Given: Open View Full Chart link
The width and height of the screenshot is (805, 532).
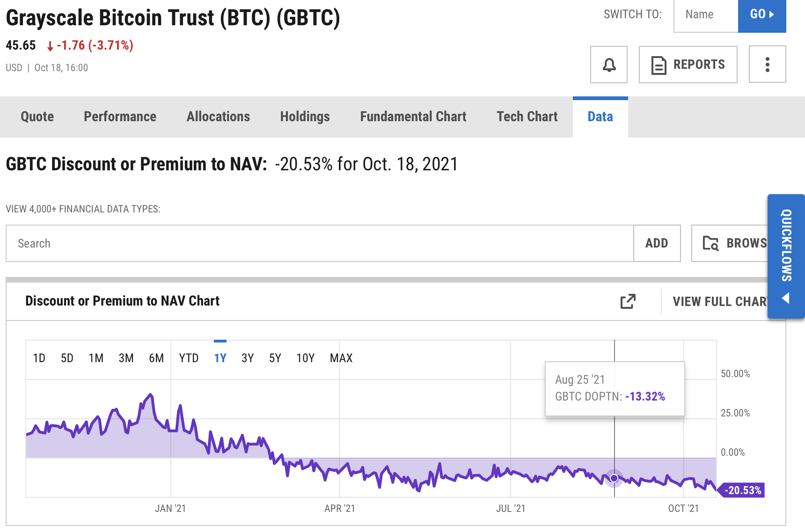Looking at the screenshot, I should [719, 301].
